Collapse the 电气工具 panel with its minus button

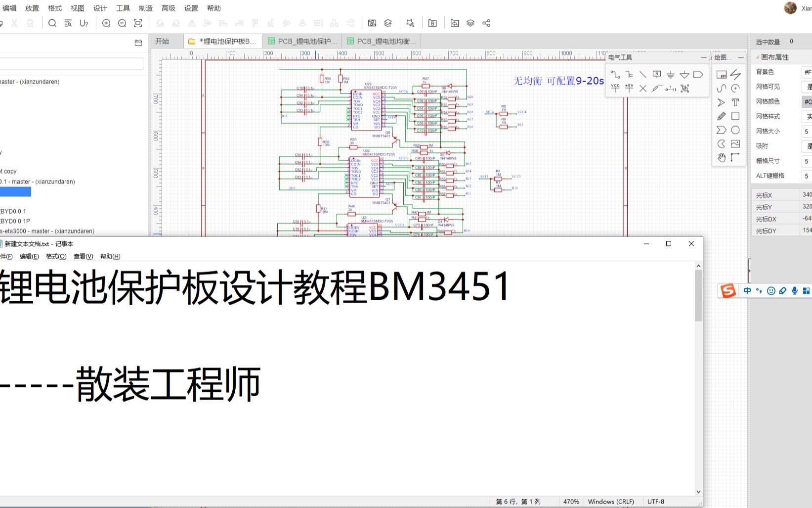pos(703,58)
